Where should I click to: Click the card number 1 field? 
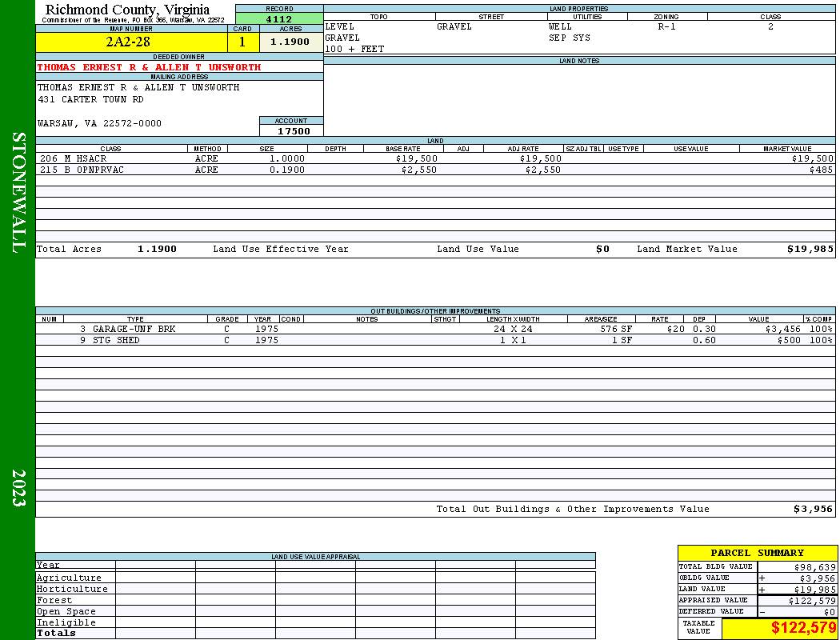point(242,42)
